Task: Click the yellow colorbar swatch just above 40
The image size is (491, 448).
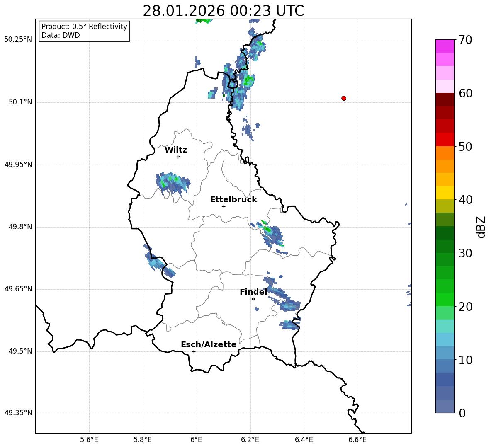Action: [445, 193]
